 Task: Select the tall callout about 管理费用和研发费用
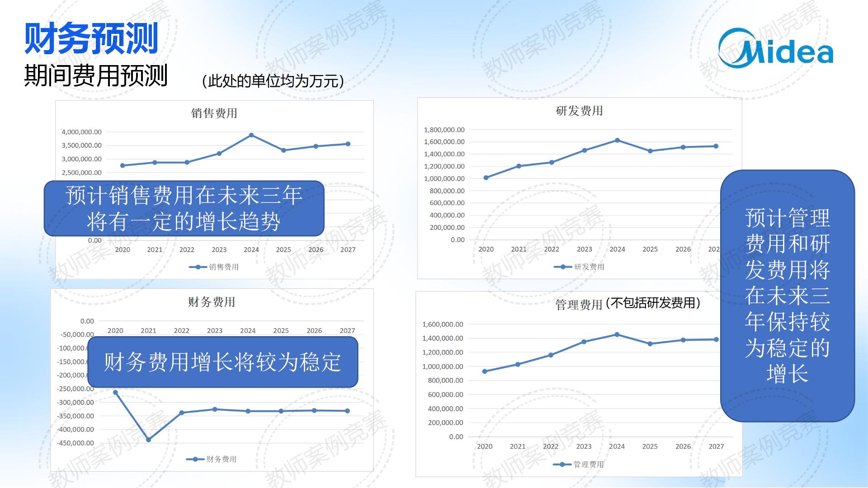click(x=787, y=296)
